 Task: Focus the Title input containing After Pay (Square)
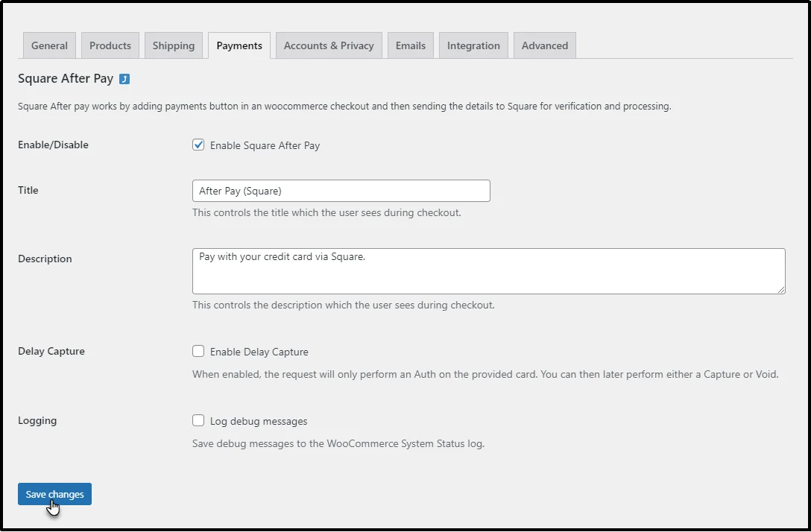click(x=341, y=191)
